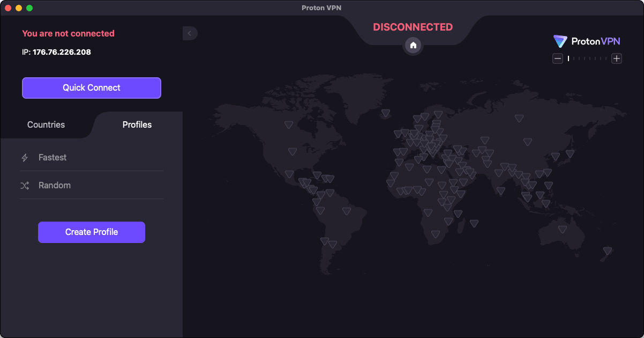This screenshot has height=338, width=644.
Task: Select the Profiles tab
Action: 137,124
